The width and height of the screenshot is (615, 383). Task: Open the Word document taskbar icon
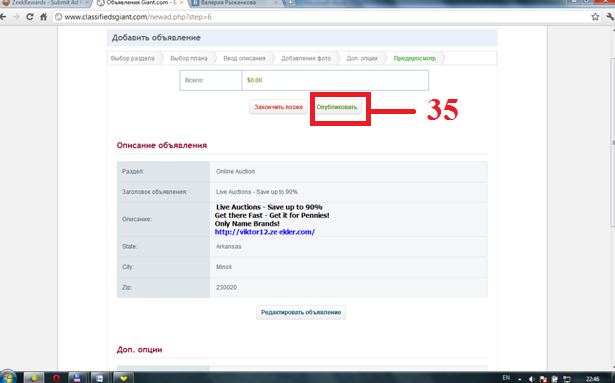(x=100, y=378)
